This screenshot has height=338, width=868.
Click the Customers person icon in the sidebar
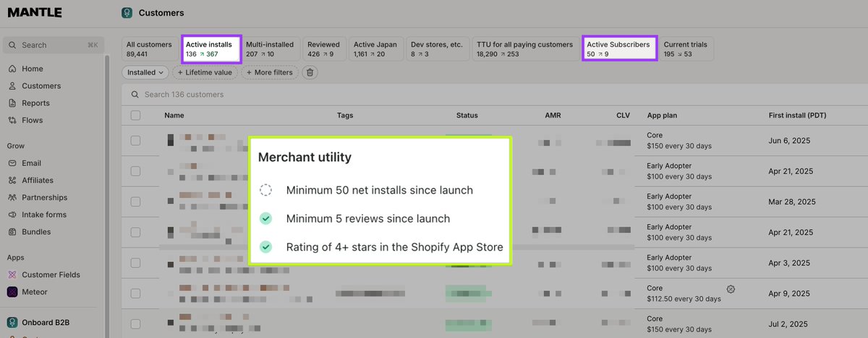[12, 86]
